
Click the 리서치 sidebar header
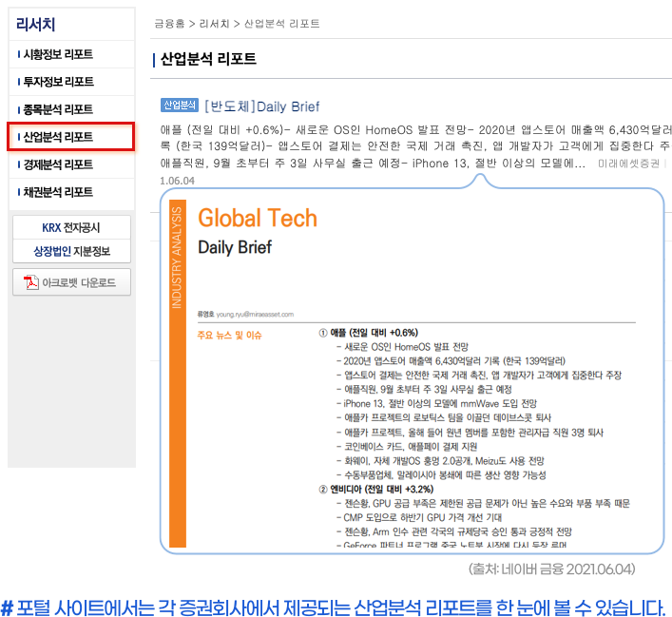click(36, 24)
